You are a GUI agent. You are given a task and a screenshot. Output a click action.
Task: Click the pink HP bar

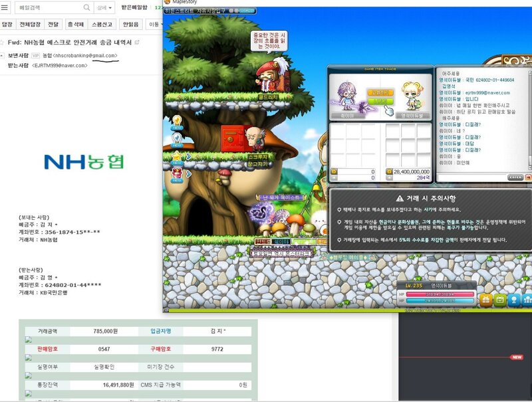point(440,294)
